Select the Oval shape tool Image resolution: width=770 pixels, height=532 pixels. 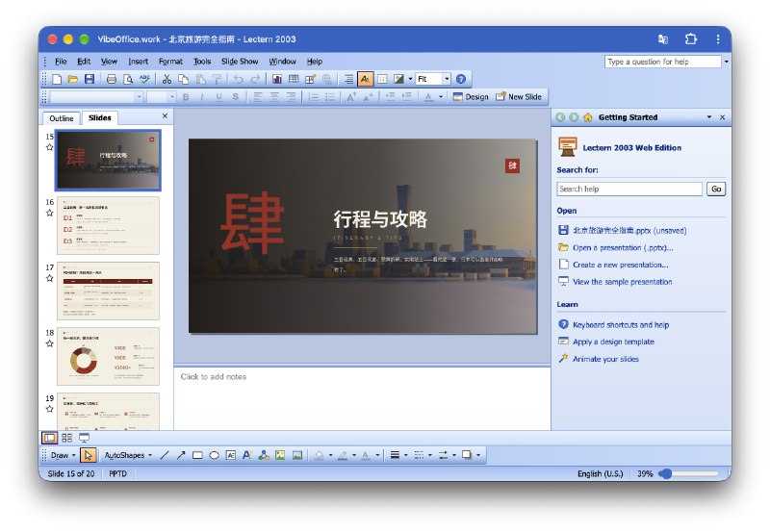(x=214, y=455)
